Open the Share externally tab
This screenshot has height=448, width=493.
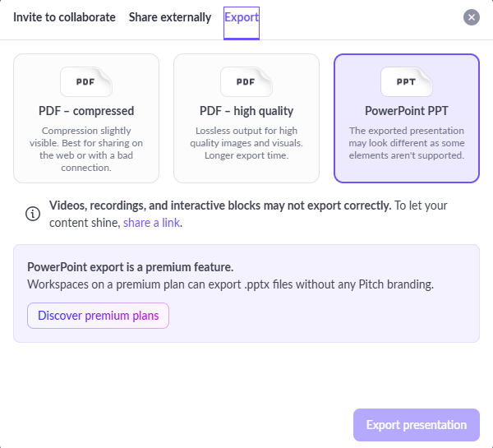(x=170, y=17)
